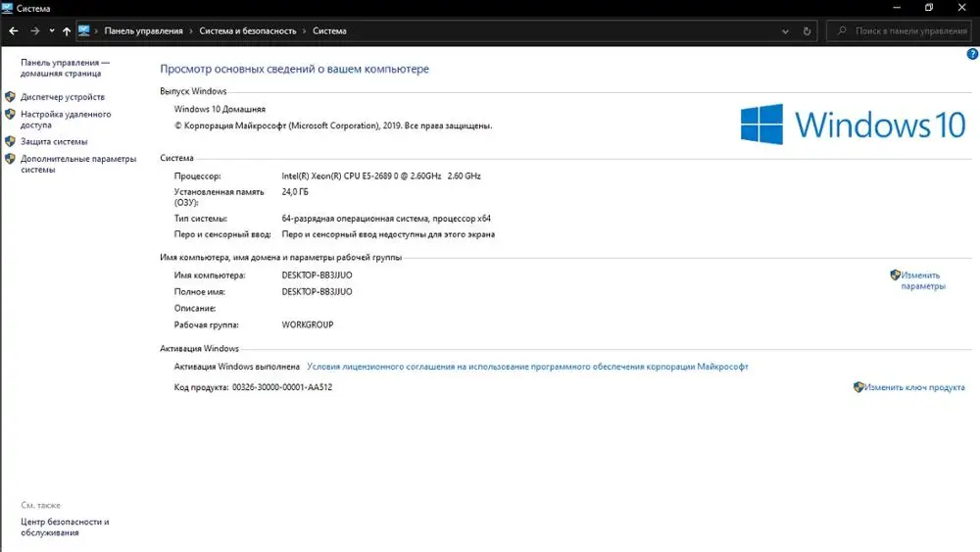Image resolution: width=980 pixels, height=552 pixels.
Task: Select 'Система' breadcrumb in address bar
Action: (x=329, y=30)
